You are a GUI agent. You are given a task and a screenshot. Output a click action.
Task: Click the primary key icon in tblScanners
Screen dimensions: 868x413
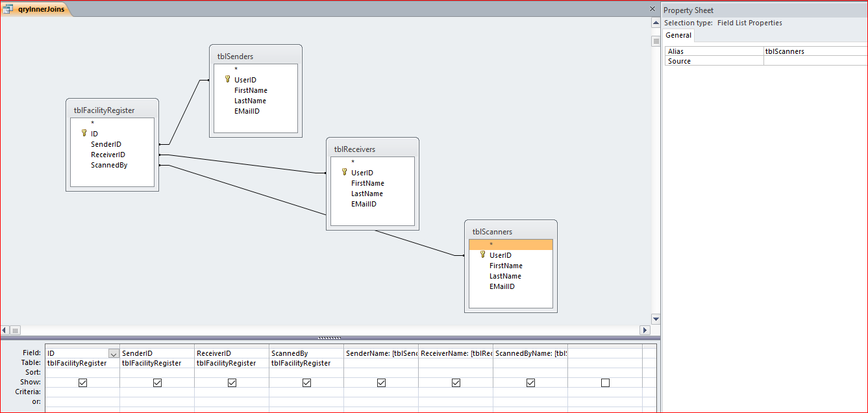(482, 255)
